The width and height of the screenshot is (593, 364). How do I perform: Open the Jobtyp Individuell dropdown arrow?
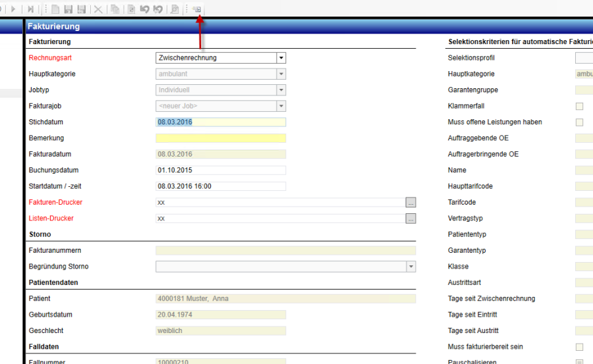coord(281,90)
